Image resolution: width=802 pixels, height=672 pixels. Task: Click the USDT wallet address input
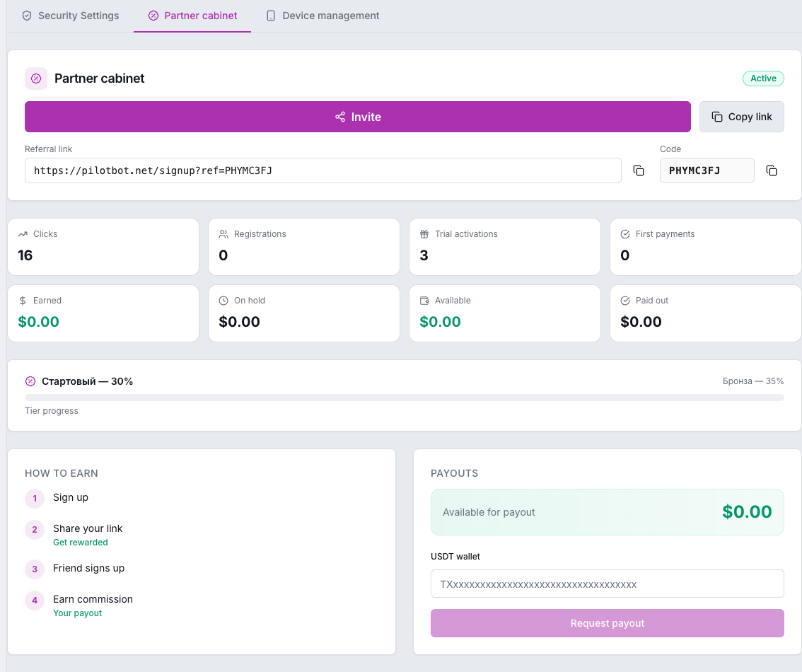(x=607, y=584)
